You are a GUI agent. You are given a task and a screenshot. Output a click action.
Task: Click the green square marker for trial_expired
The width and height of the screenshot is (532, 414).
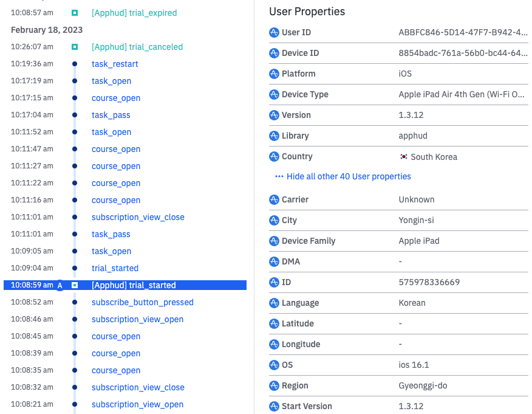[75, 13]
